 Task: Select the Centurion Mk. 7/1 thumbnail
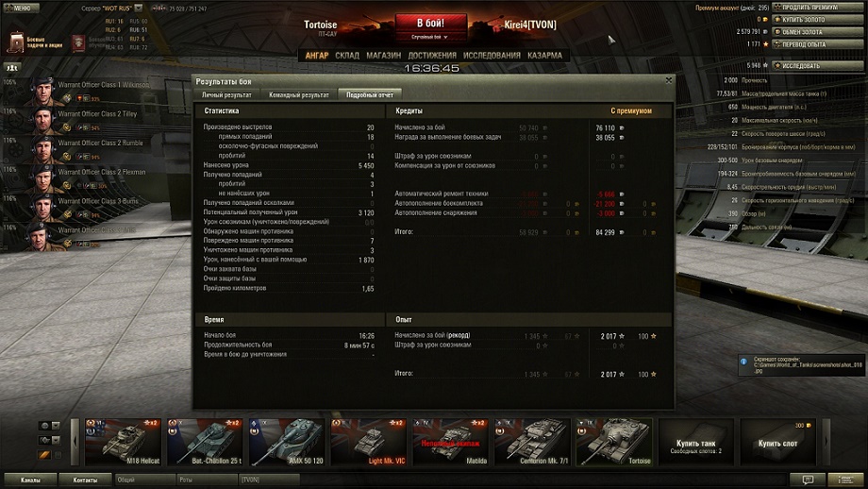coord(532,442)
